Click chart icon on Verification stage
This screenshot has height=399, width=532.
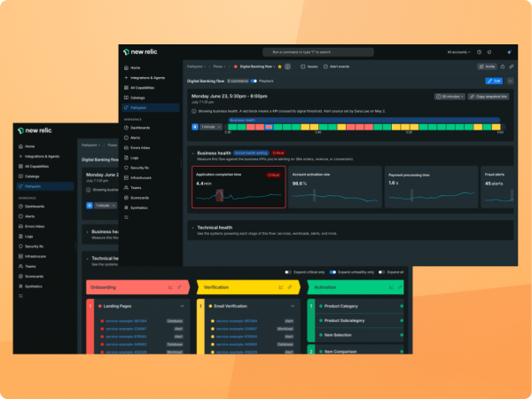281,287
